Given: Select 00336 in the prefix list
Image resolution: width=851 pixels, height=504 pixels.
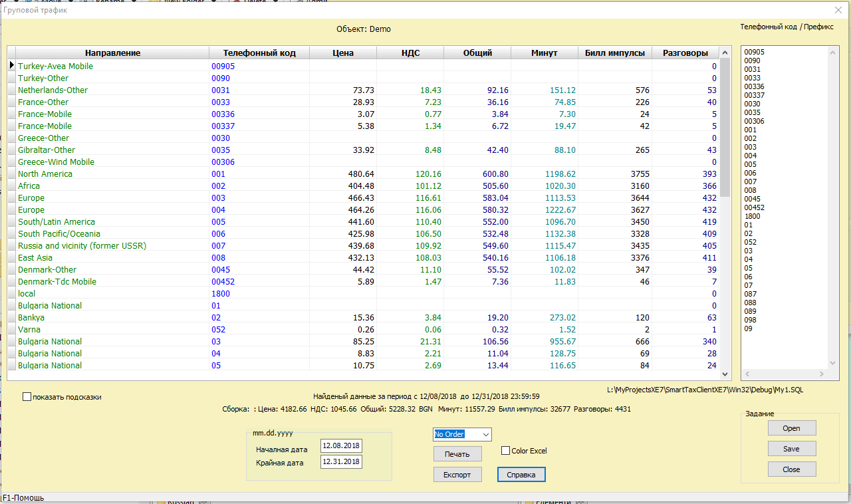Looking at the screenshot, I should (x=754, y=86).
